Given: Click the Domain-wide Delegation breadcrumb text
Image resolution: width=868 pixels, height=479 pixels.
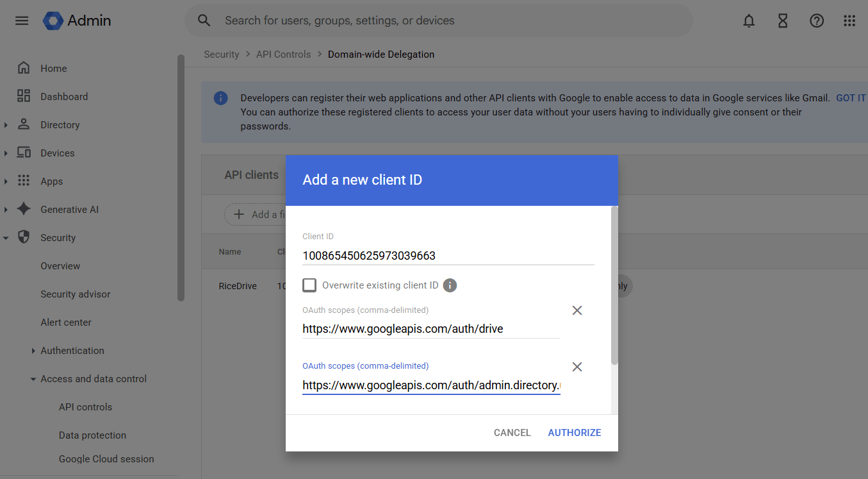Looking at the screenshot, I should pos(381,55).
